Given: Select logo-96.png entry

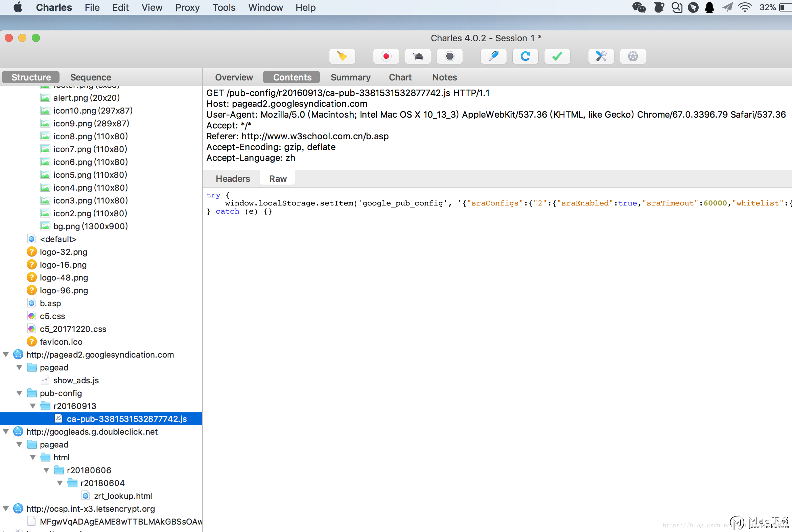Looking at the screenshot, I should pyautogui.click(x=64, y=291).
